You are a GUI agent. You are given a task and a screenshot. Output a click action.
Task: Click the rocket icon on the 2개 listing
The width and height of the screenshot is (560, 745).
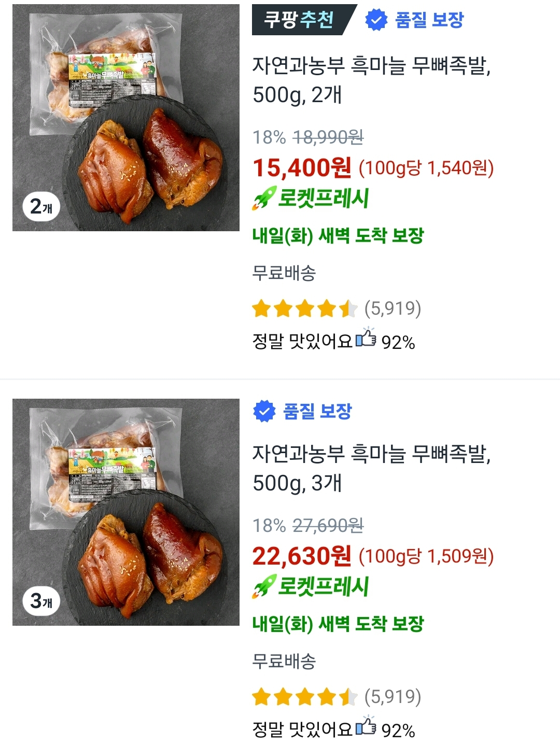263,200
